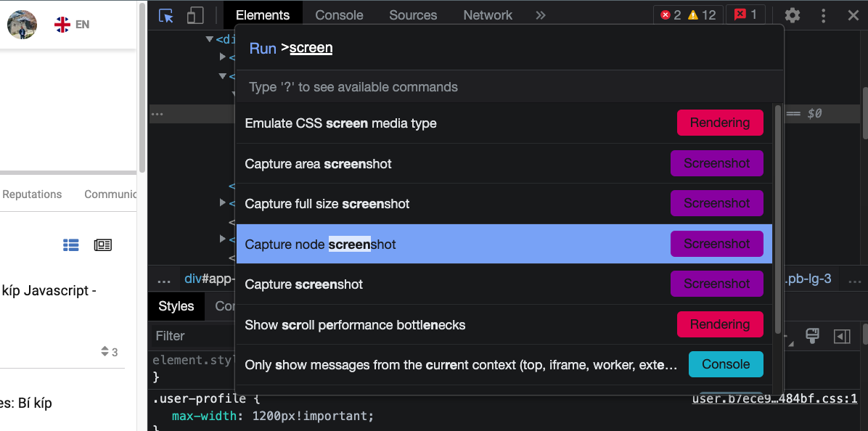Click the rendering brush icon in Styles pane
The image size is (868, 431).
coord(812,336)
